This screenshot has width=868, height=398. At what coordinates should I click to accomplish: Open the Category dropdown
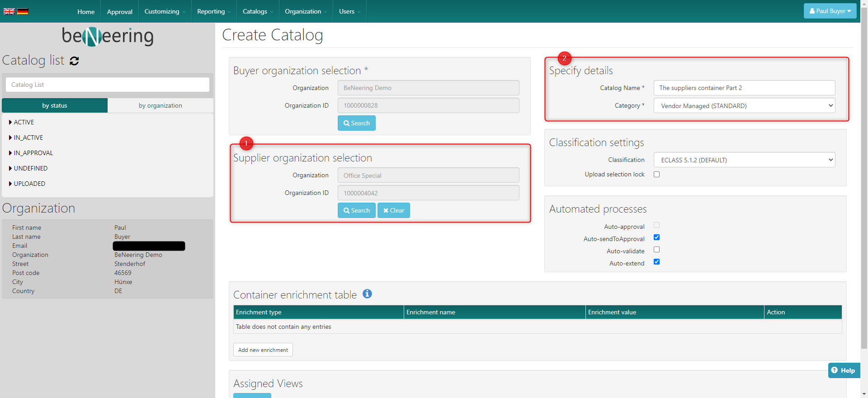point(744,106)
